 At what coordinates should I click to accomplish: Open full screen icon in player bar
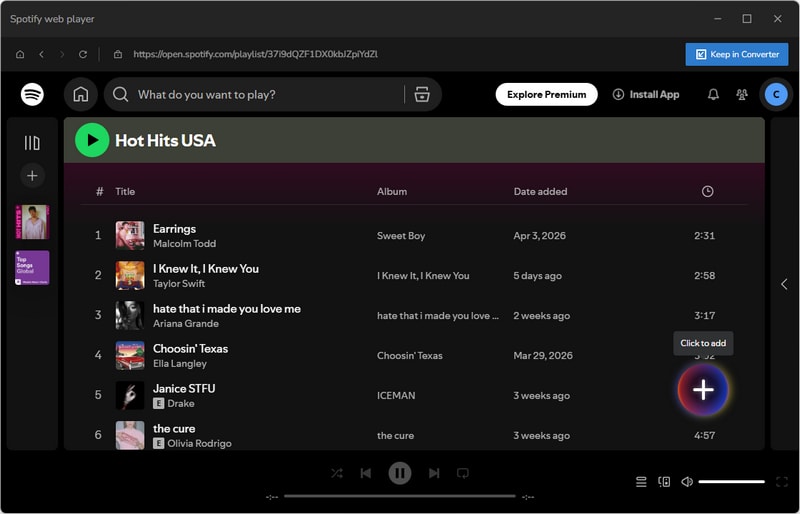tap(782, 481)
